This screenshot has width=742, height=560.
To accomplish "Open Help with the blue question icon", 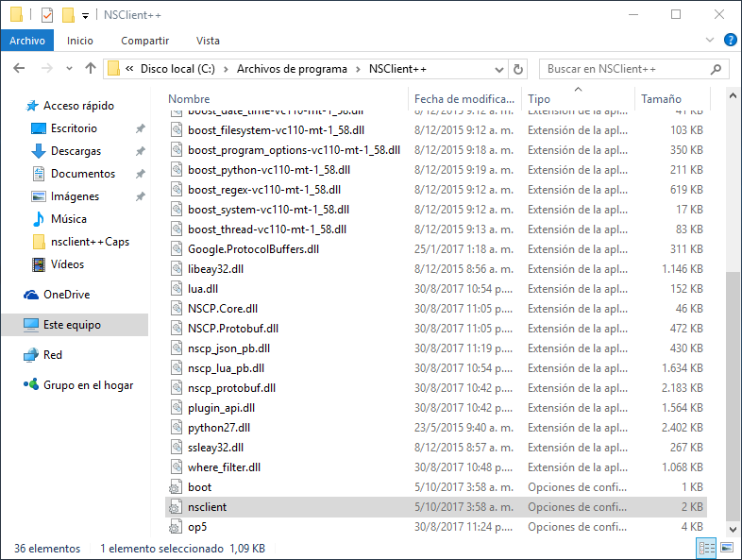I will coord(730,41).
